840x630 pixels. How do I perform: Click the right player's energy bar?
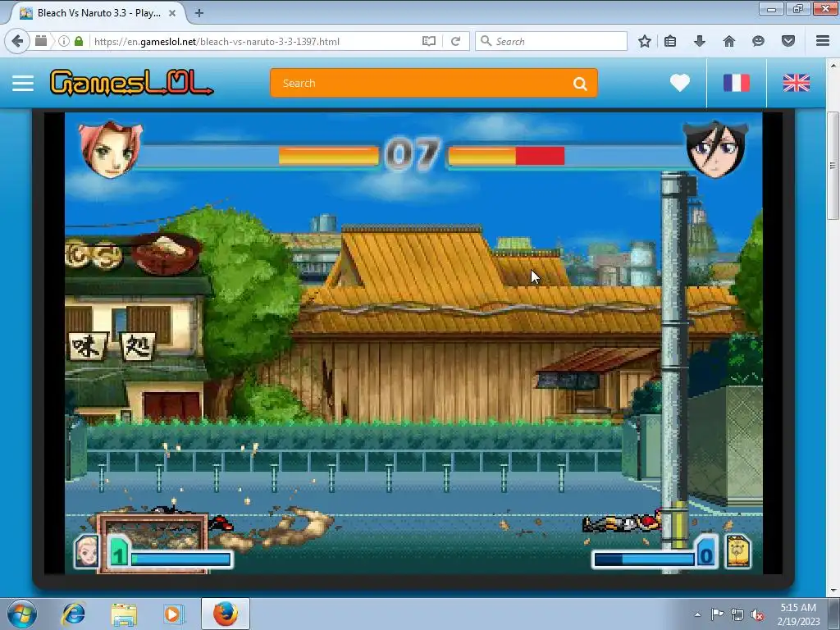tap(645, 559)
